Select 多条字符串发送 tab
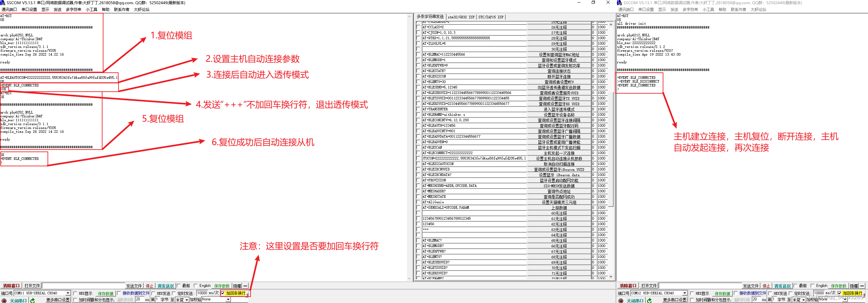This screenshot has width=868, height=303. pos(430,16)
